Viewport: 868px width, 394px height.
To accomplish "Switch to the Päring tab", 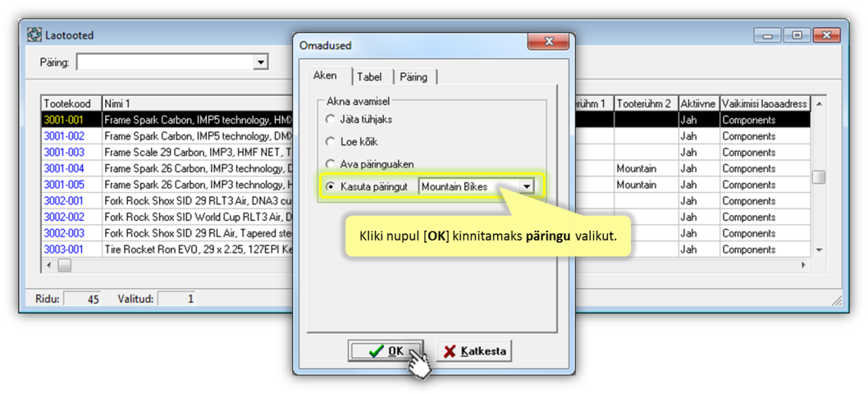I will [415, 76].
